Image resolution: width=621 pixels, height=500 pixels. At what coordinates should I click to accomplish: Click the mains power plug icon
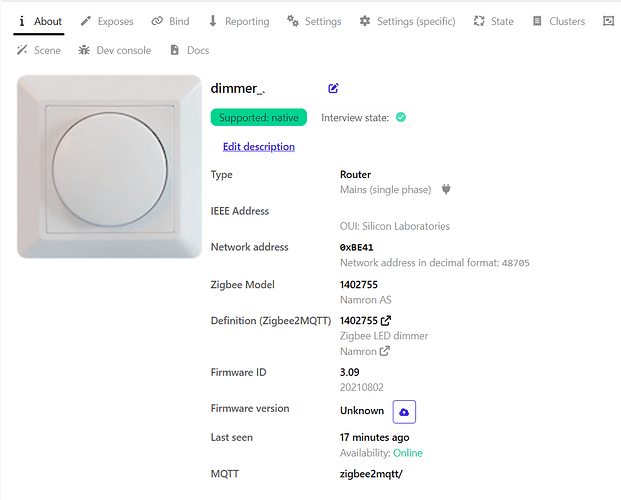coord(446,189)
